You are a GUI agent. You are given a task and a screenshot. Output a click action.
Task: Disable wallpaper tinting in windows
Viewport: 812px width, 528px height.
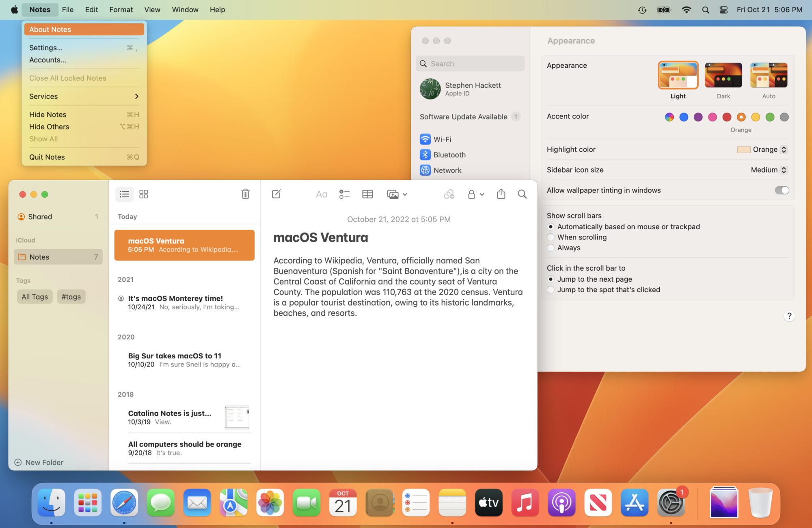coord(782,190)
